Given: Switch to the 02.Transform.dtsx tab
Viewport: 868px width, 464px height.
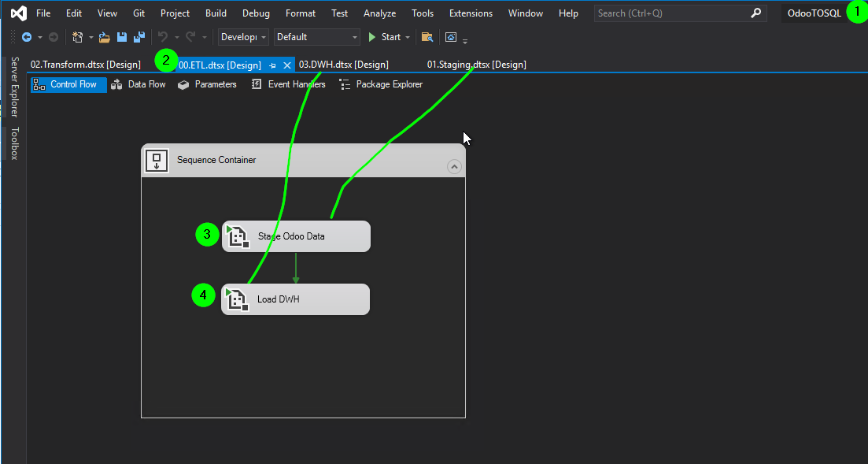Looking at the screenshot, I should [x=86, y=65].
